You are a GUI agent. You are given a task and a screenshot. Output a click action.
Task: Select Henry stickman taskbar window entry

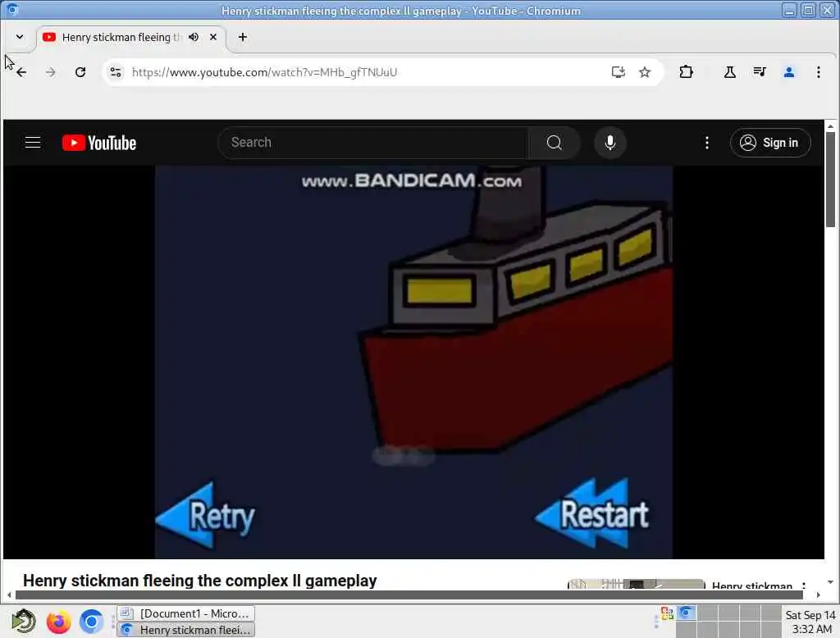click(x=186, y=630)
